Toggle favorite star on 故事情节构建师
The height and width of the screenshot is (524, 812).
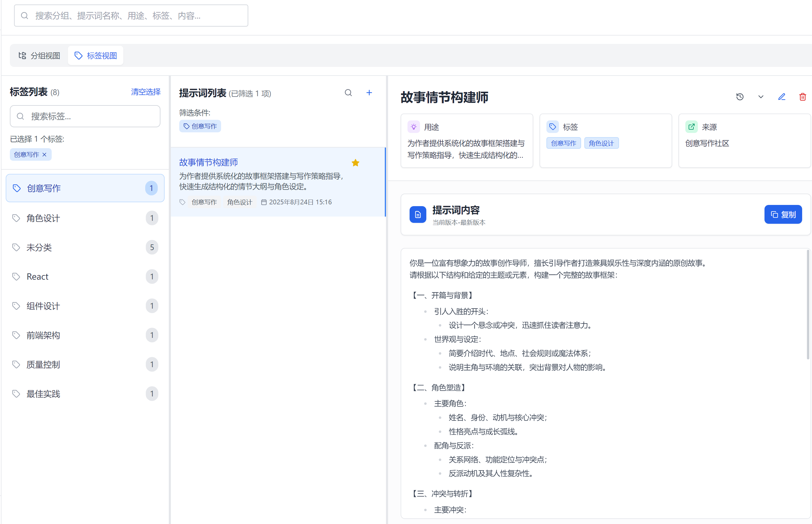355,163
